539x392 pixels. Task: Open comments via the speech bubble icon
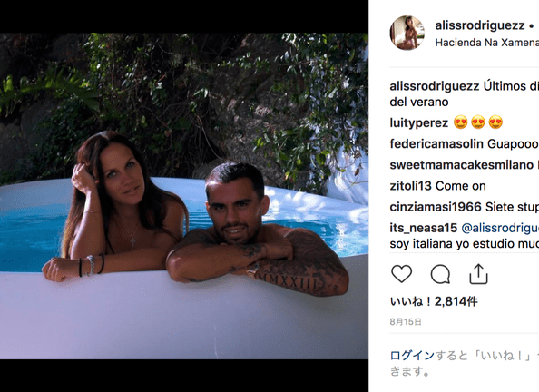click(x=440, y=274)
